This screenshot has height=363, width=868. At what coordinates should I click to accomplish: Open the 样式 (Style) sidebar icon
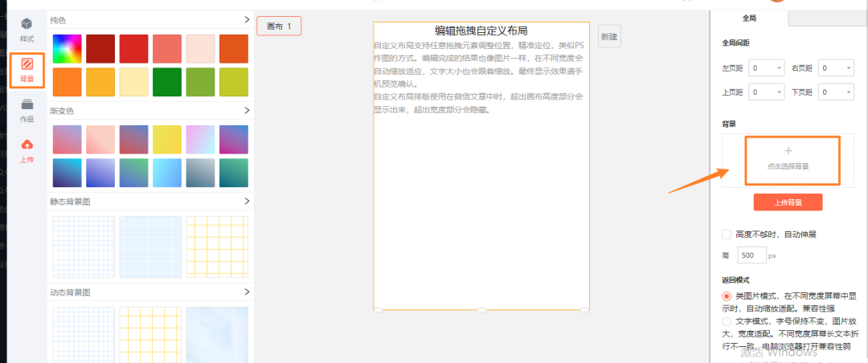pyautogui.click(x=27, y=28)
